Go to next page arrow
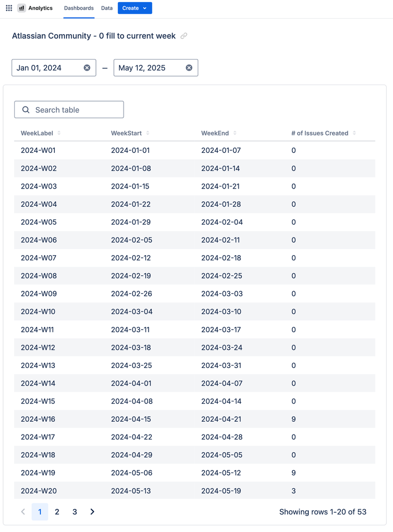The width and height of the screenshot is (393, 532). [x=92, y=512]
